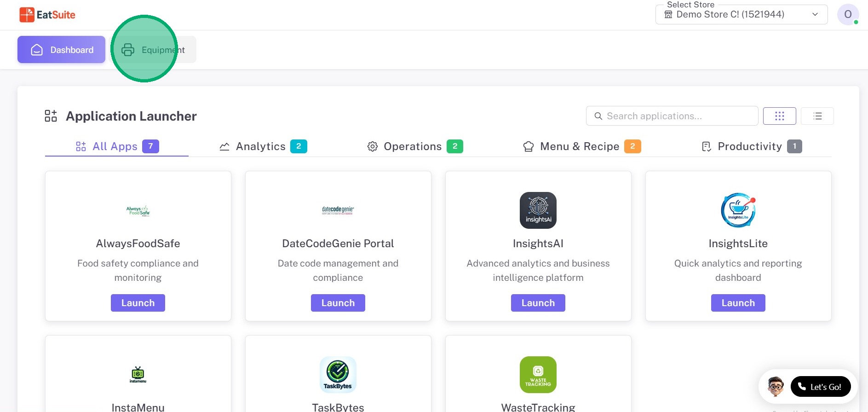Viewport: 868px width, 412px height.
Task: Click the InstaMenu app icon
Action: (138, 375)
